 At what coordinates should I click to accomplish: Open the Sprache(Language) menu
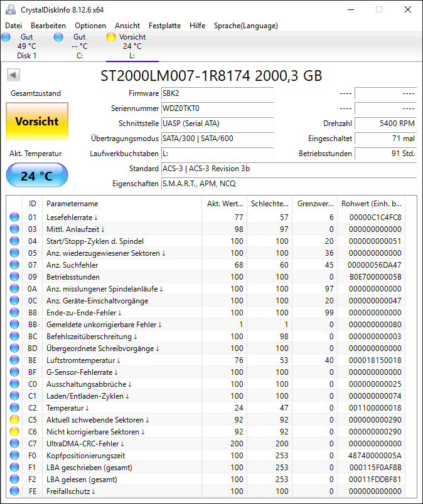(245, 26)
